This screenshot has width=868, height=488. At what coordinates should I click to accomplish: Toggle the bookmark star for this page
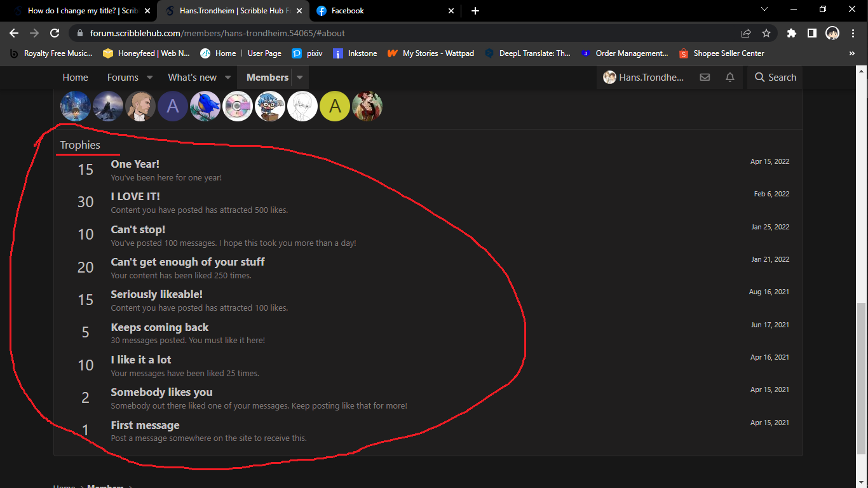pyautogui.click(x=766, y=32)
